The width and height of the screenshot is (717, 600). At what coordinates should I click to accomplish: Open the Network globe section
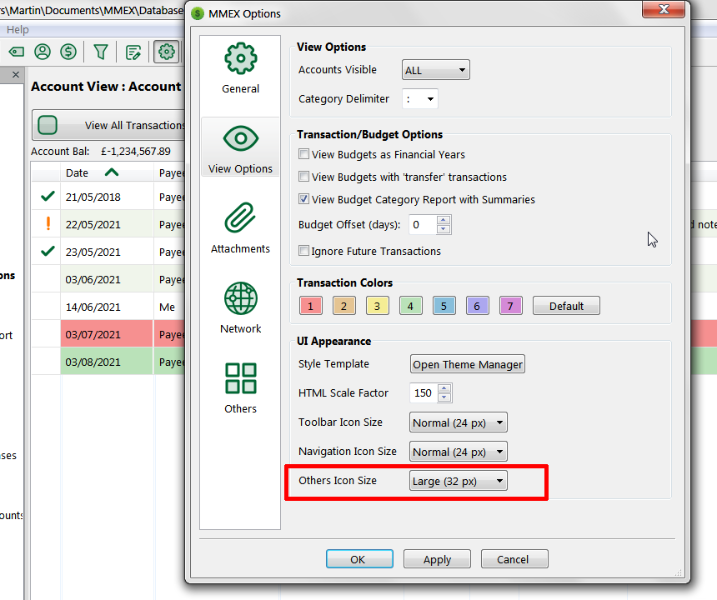241,308
